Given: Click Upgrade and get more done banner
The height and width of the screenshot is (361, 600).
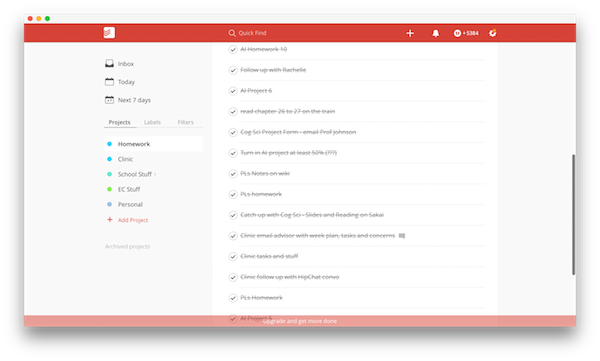Looking at the screenshot, I should point(300,321).
